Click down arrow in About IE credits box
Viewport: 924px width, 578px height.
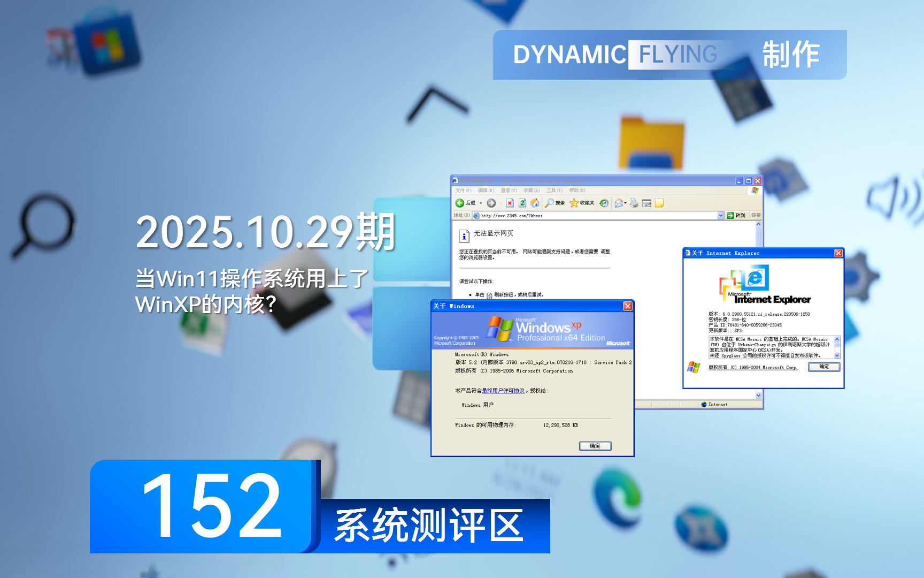pyautogui.click(x=837, y=355)
